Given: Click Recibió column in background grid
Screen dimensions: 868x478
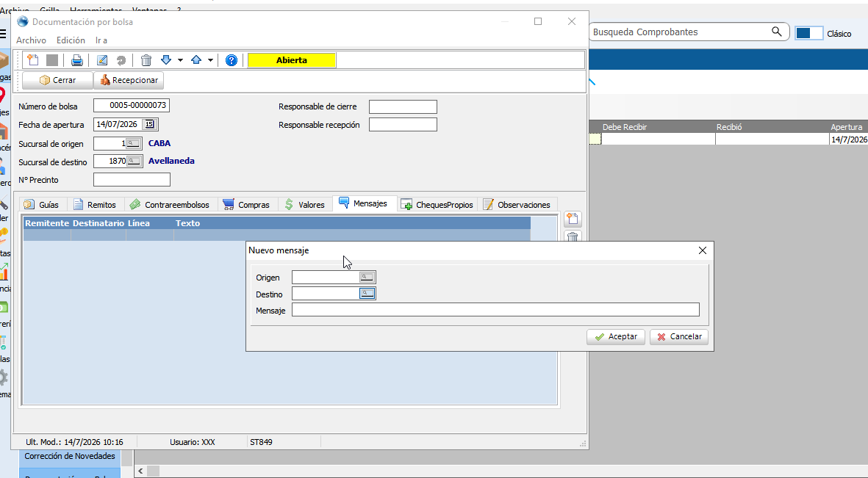Looking at the screenshot, I should 772,127.
